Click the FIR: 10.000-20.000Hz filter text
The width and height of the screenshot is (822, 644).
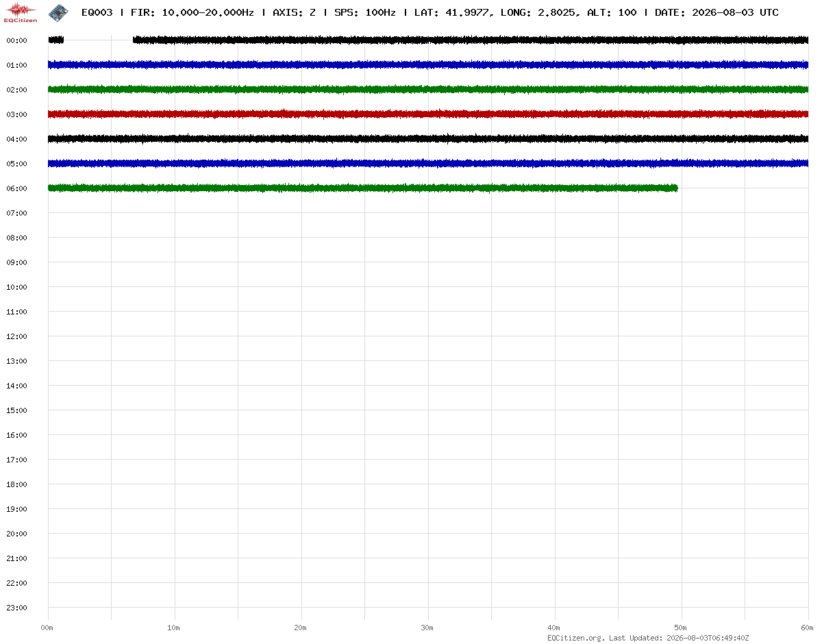coord(191,12)
